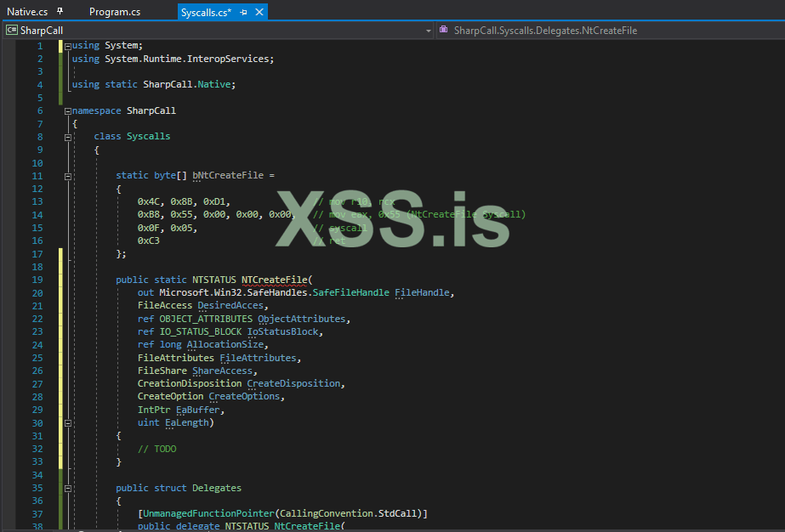This screenshot has width=785, height=532.
Task: Collapse the namespace SharpCall block
Action: (x=67, y=111)
